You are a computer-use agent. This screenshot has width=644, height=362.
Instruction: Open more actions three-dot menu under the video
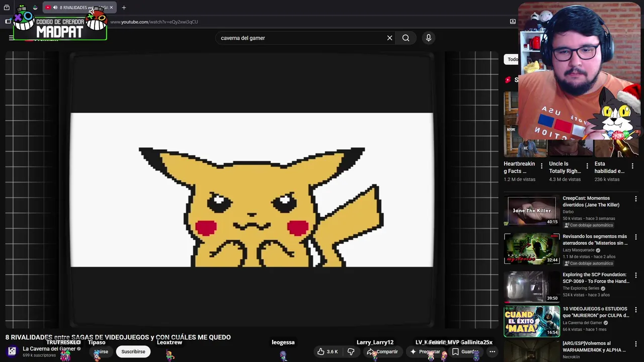click(x=492, y=351)
